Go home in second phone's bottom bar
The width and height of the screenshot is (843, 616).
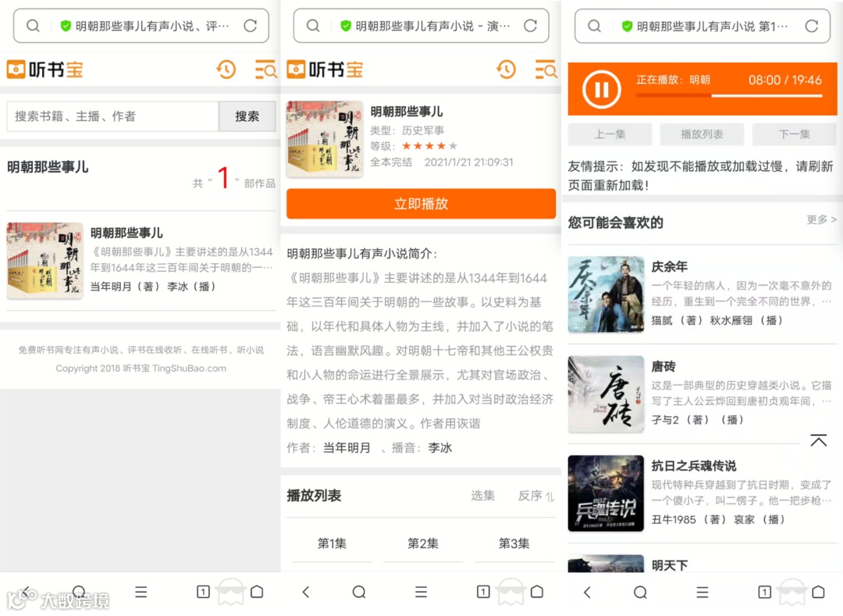pos(536,592)
